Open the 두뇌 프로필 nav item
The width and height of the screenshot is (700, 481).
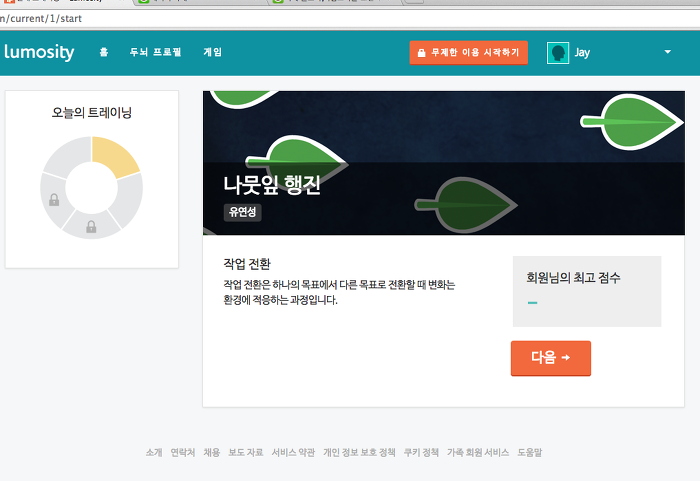(155, 52)
